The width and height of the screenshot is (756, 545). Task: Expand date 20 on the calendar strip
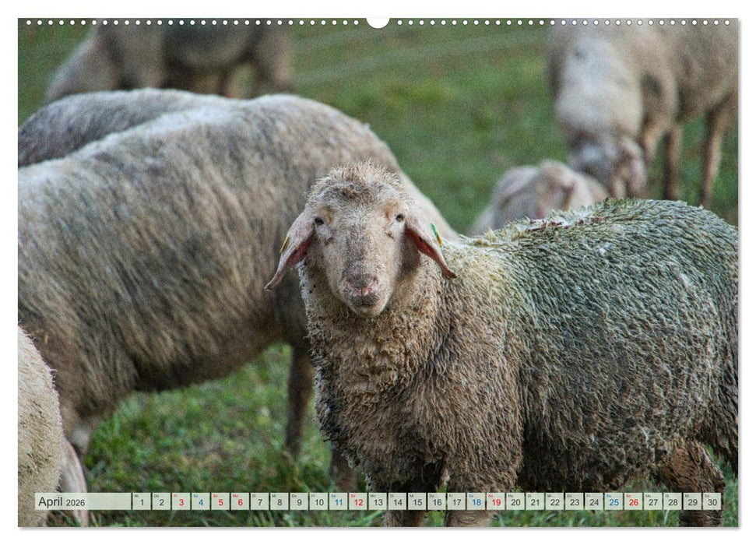point(515,504)
